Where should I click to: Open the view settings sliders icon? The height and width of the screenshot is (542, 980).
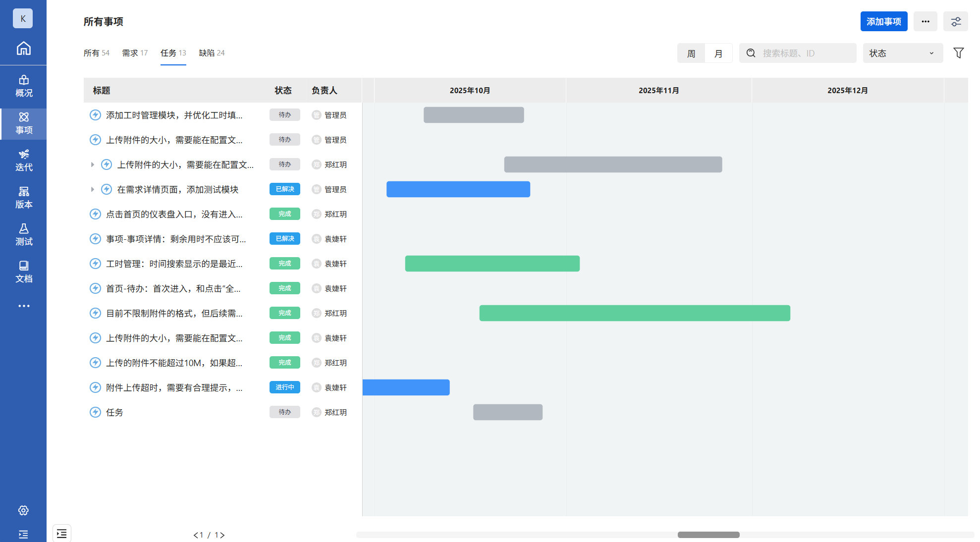pyautogui.click(x=955, y=21)
